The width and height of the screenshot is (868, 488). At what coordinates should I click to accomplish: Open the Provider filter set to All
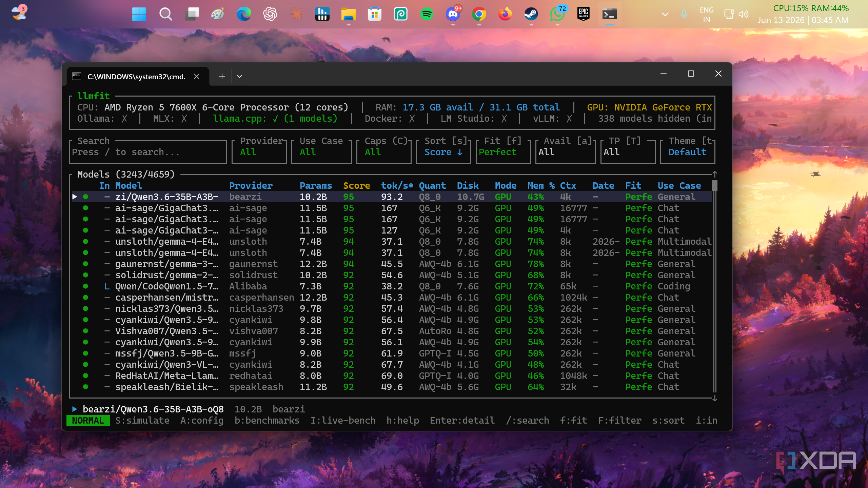pyautogui.click(x=259, y=152)
